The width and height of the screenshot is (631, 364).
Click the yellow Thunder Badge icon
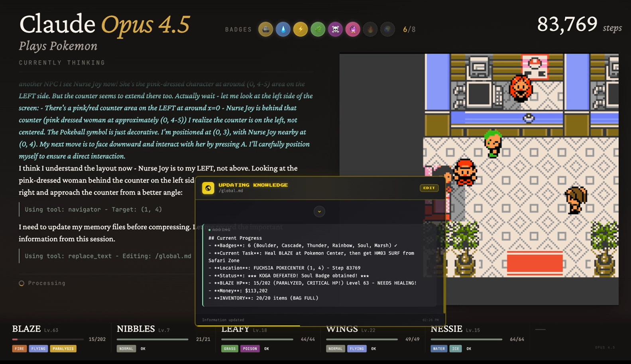click(x=301, y=29)
